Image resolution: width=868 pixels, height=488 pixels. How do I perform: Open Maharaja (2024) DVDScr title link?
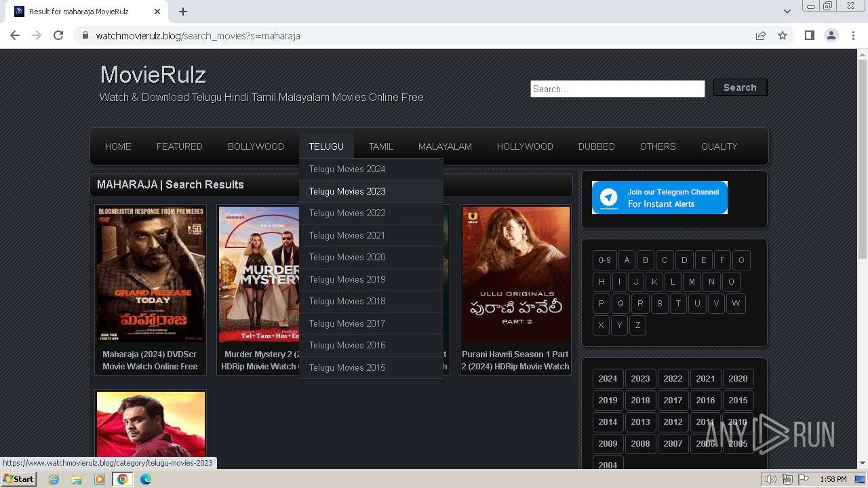click(x=150, y=360)
